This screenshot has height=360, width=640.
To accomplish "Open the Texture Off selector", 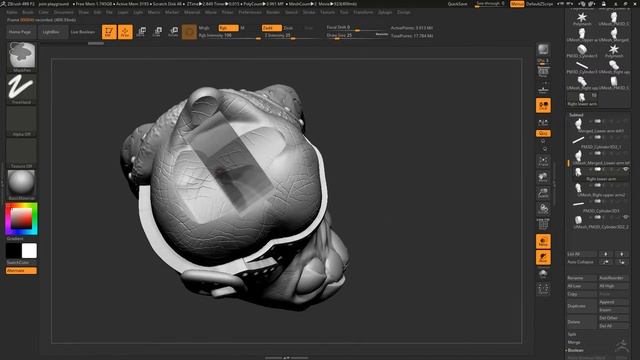I will pyautogui.click(x=22, y=153).
